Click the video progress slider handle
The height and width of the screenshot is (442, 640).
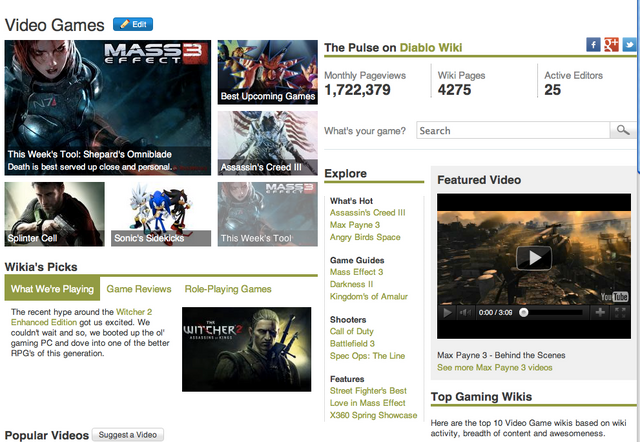tap(523, 313)
